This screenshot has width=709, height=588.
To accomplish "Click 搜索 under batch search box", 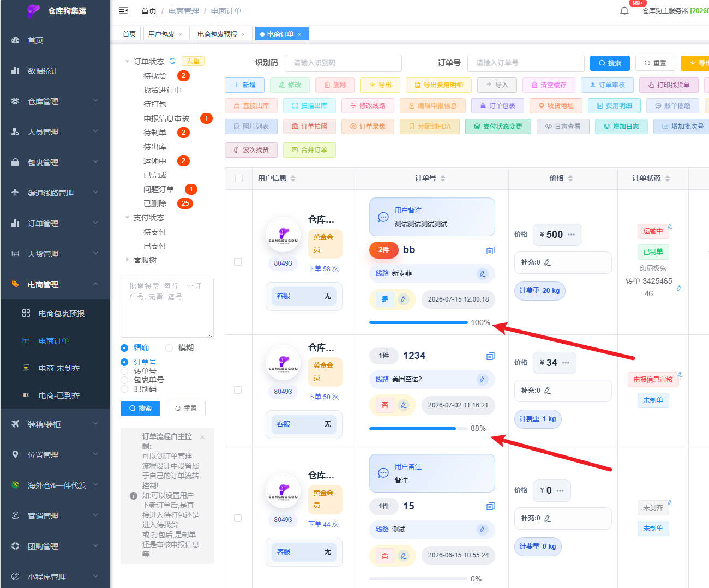I will pyautogui.click(x=140, y=409).
